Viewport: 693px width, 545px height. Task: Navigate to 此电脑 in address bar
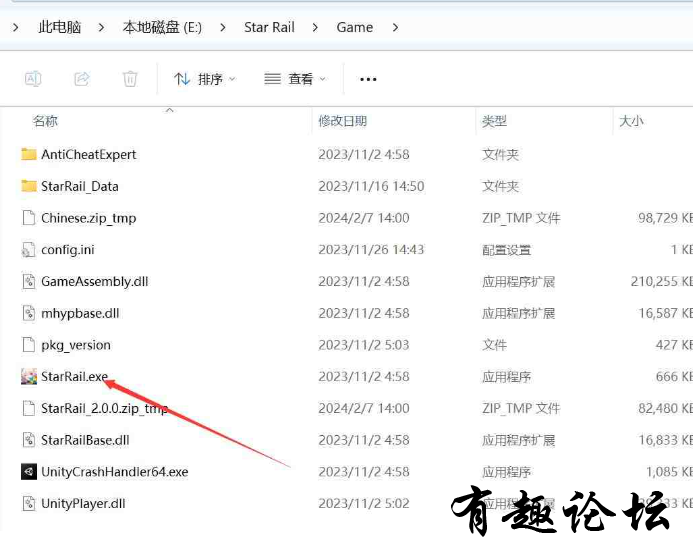(x=59, y=27)
